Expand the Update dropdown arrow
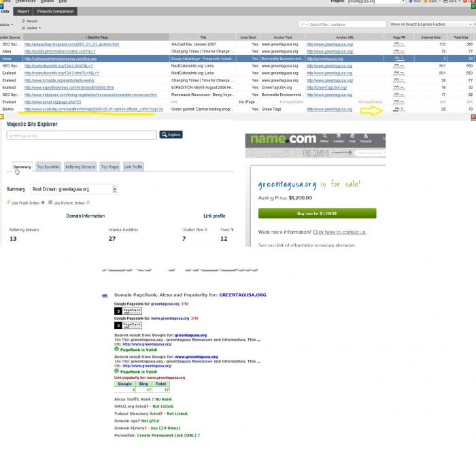The image size is (476, 455). (39, 28)
